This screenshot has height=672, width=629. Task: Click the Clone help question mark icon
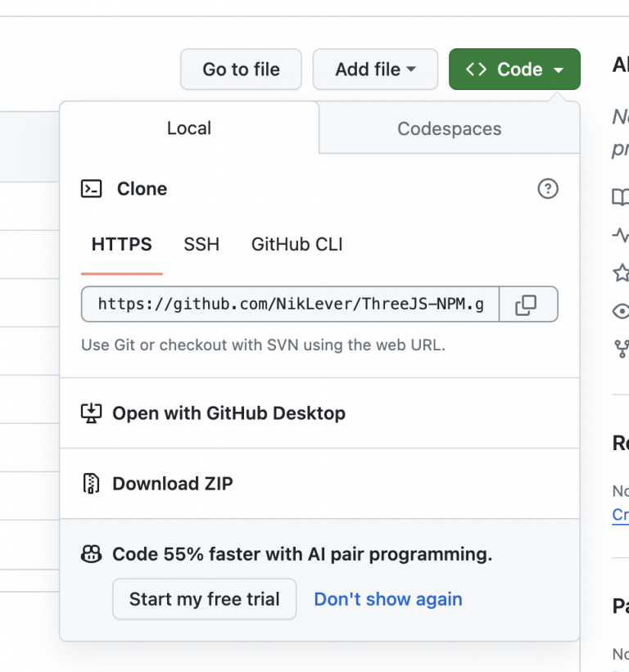click(548, 189)
